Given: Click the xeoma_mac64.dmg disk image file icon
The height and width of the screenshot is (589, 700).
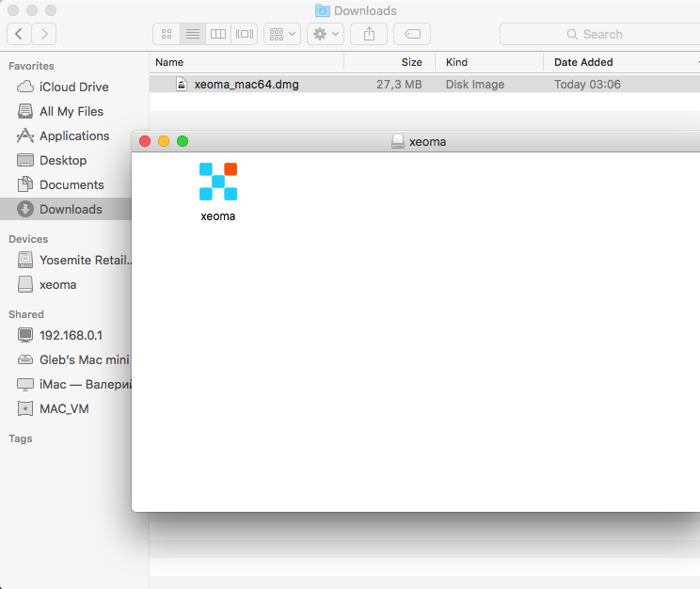Looking at the screenshot, I should 182,84.
